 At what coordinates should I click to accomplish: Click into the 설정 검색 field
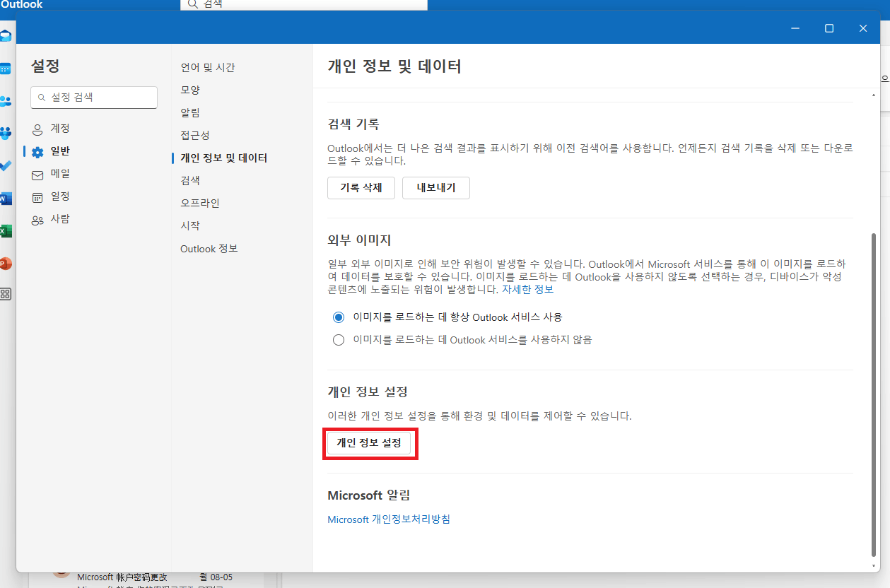tap(94, 98)
